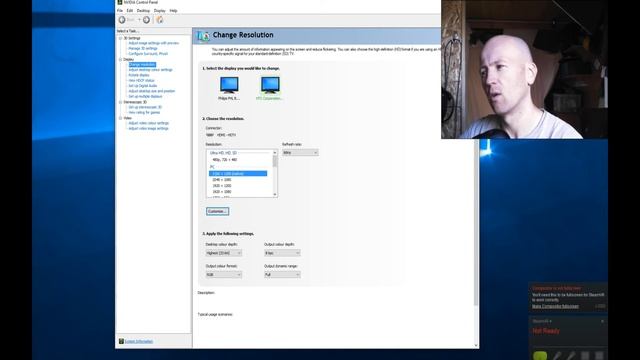This screenshot has height=360, width=640.
Task: Select the highlighted native resolution entry
Action: point(238,173)
